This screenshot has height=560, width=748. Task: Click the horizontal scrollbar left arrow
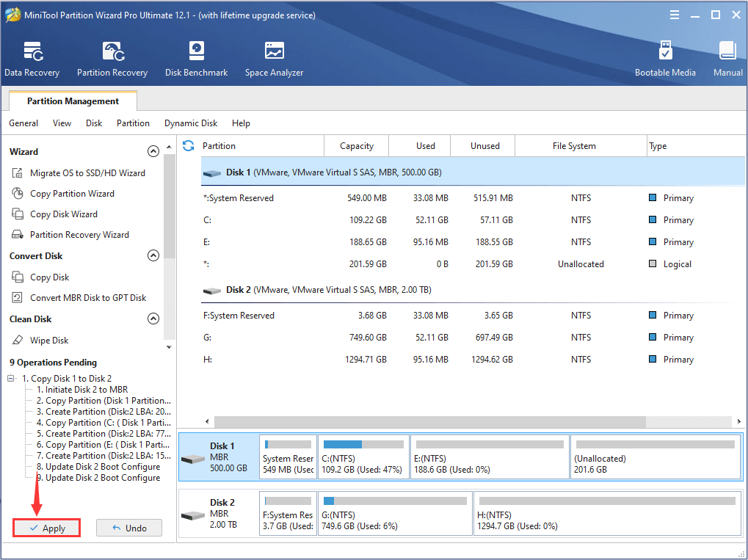point(207,421)
